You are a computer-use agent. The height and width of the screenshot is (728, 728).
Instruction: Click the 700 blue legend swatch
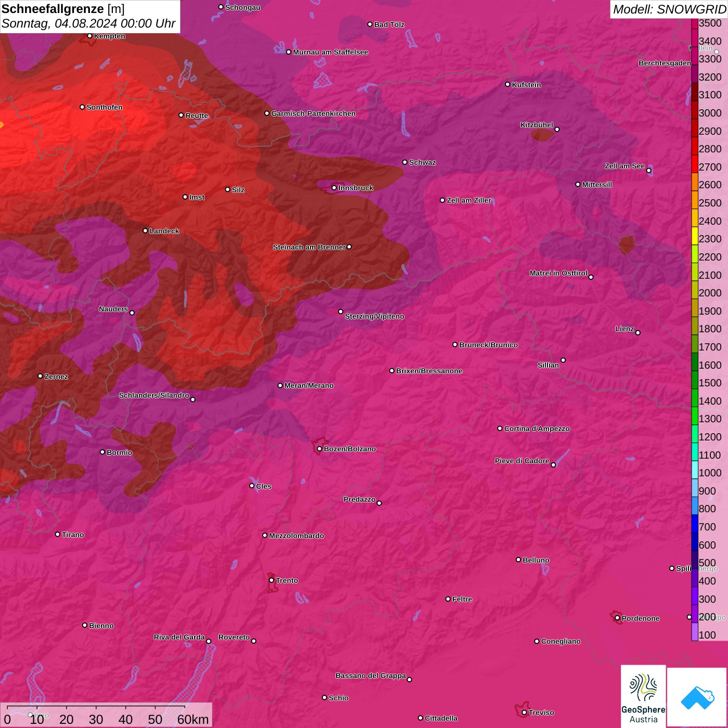pos(695,524)
